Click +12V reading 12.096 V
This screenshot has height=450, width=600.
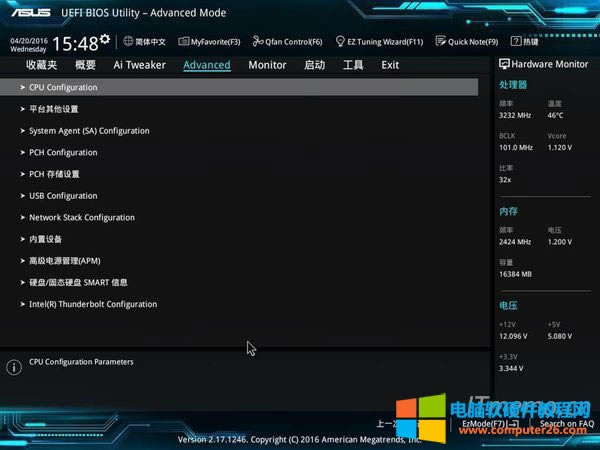pos(513,336)
